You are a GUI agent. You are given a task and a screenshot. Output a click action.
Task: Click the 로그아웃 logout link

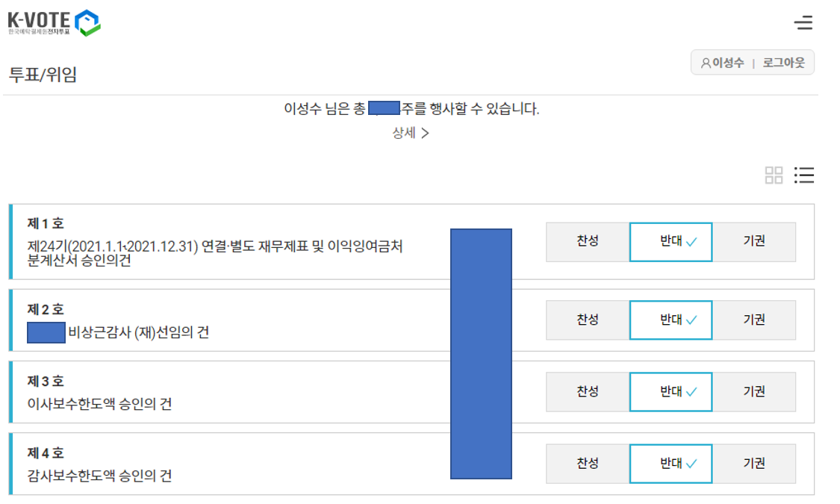coord(783,63)
